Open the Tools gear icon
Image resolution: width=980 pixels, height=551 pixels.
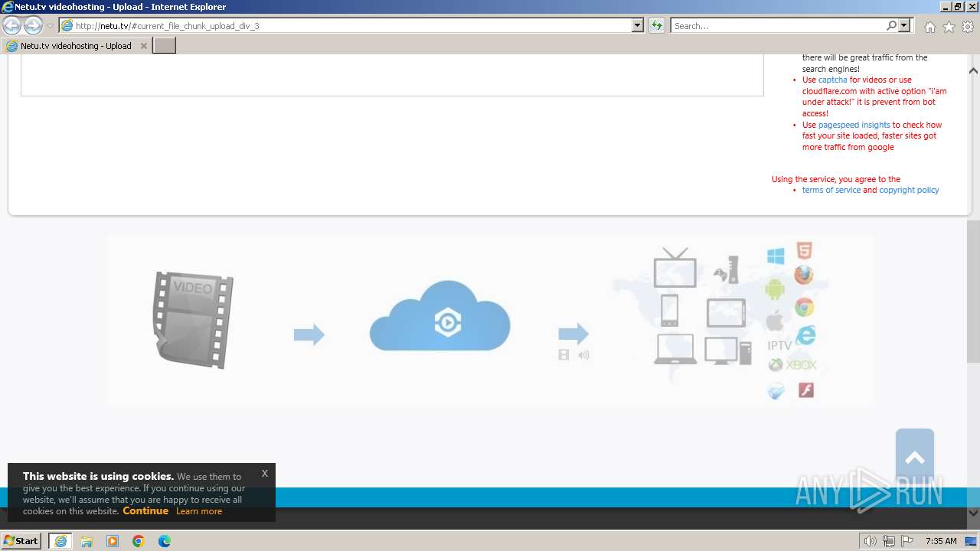tap(968, 27)
